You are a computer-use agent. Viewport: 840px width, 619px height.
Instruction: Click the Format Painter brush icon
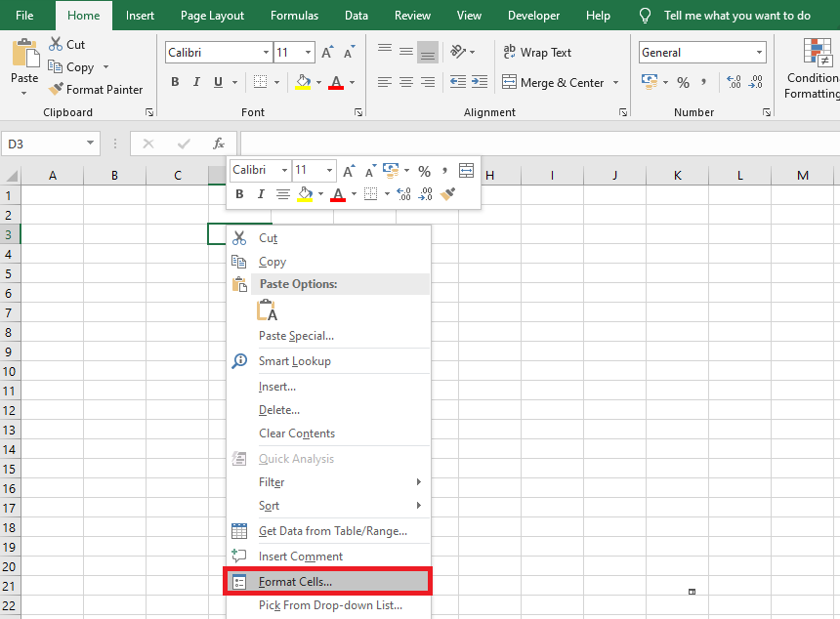tap(56, 90)
